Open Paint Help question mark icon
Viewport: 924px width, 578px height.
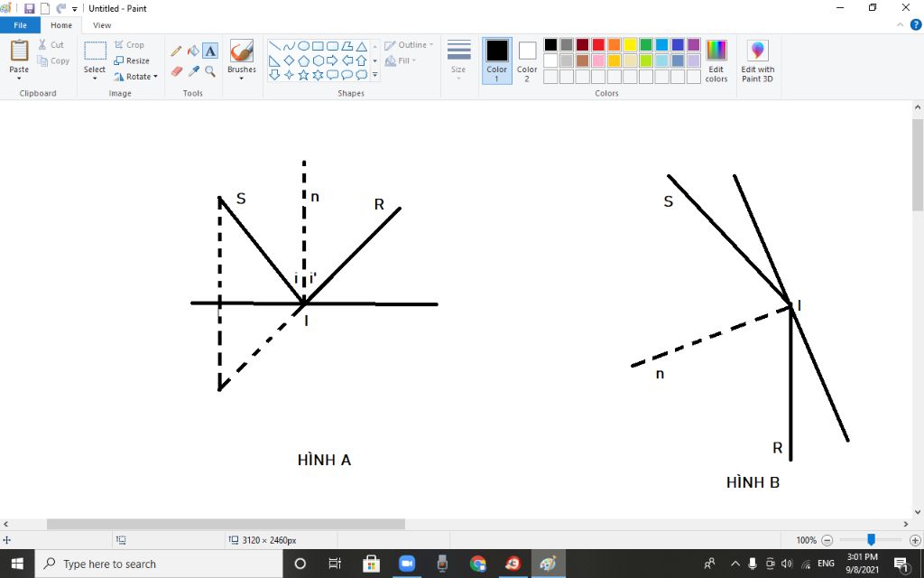pos(916,24)
